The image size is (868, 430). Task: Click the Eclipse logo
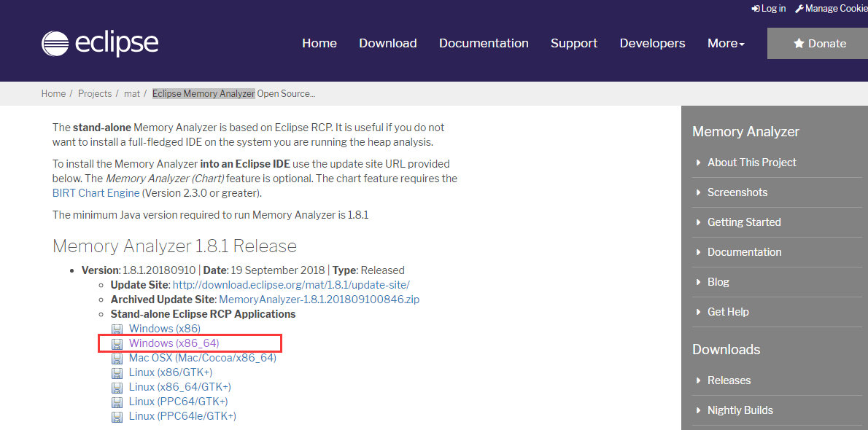(100, 43)
